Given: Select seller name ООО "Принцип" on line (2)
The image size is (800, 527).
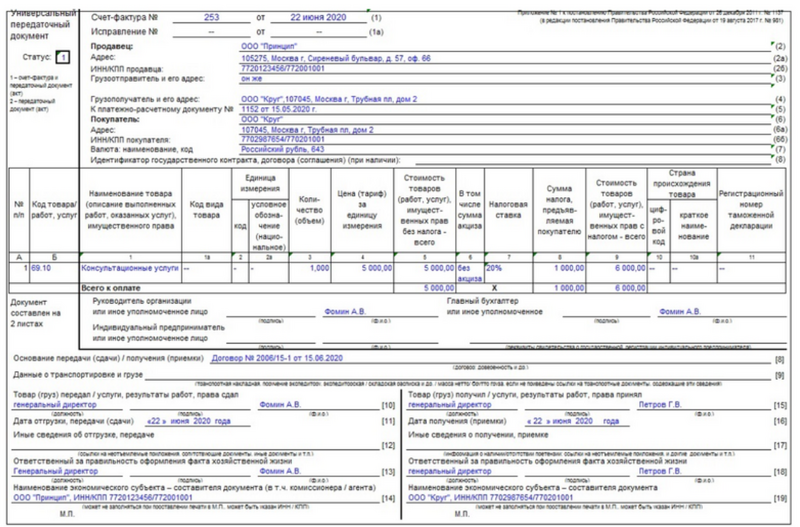Looking at the screenshot, I should point(269,46).
